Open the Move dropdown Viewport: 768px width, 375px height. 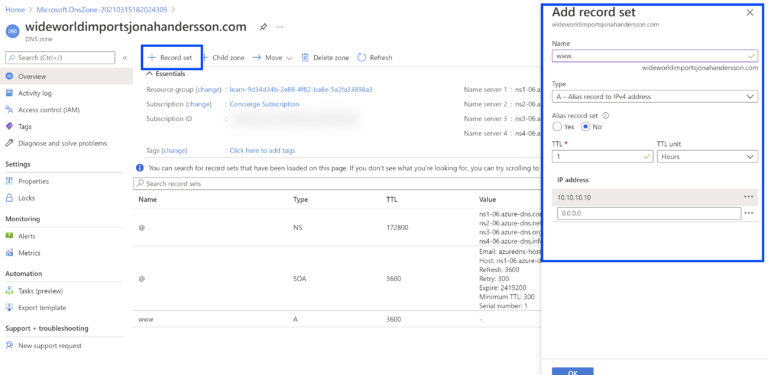point(272,58)
